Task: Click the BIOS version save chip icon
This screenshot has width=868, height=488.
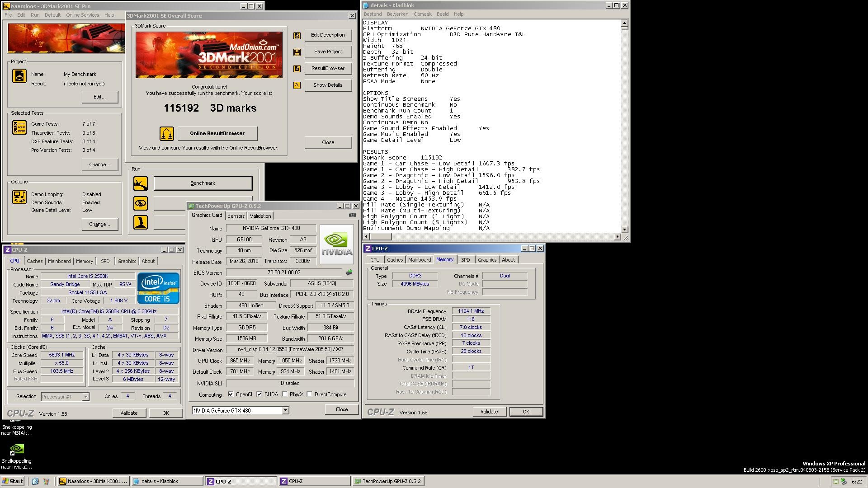Action: click(x=349, y=272)
